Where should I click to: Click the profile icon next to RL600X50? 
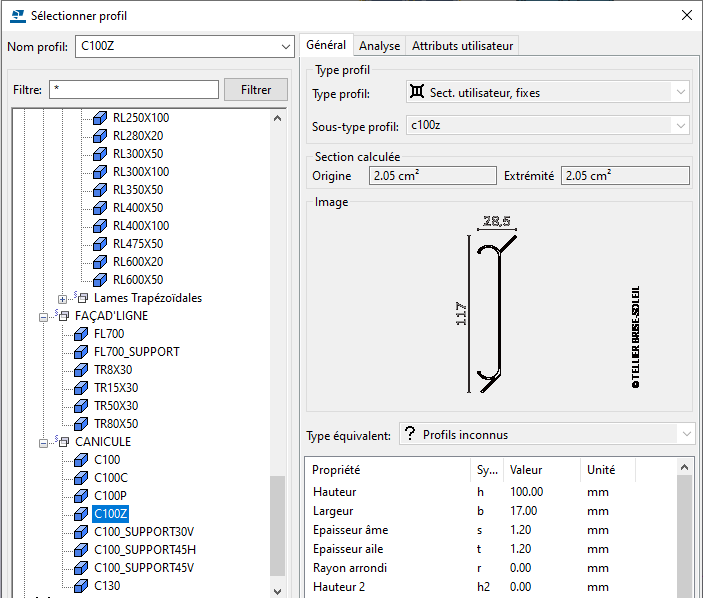[x=99, y=280]
